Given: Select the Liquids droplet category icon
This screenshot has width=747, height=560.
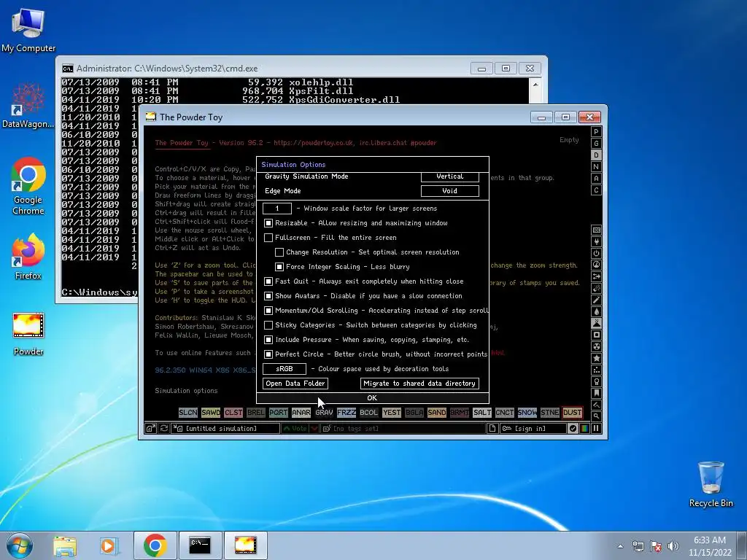Looking at the screenshot, I should (x=596, y=311).
